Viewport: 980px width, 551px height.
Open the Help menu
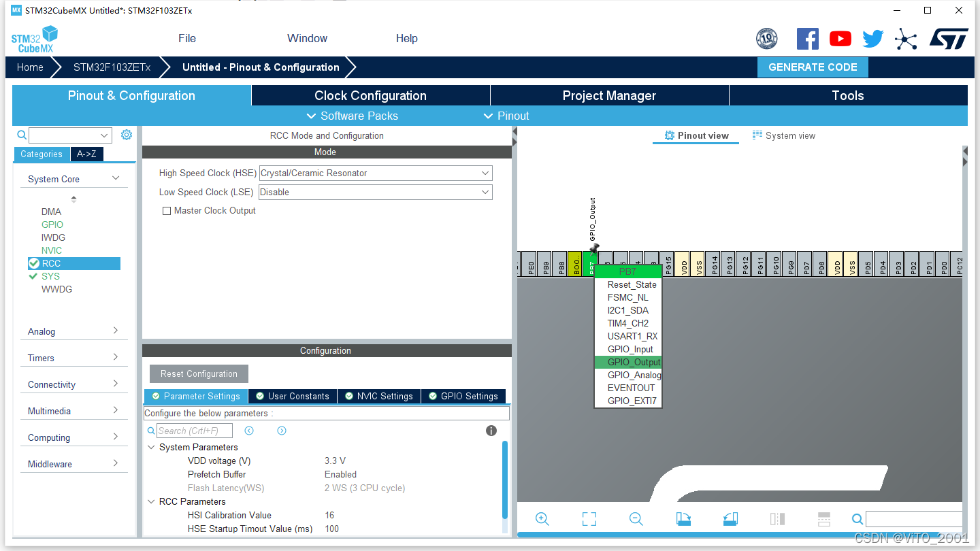(x=407, y=39)
